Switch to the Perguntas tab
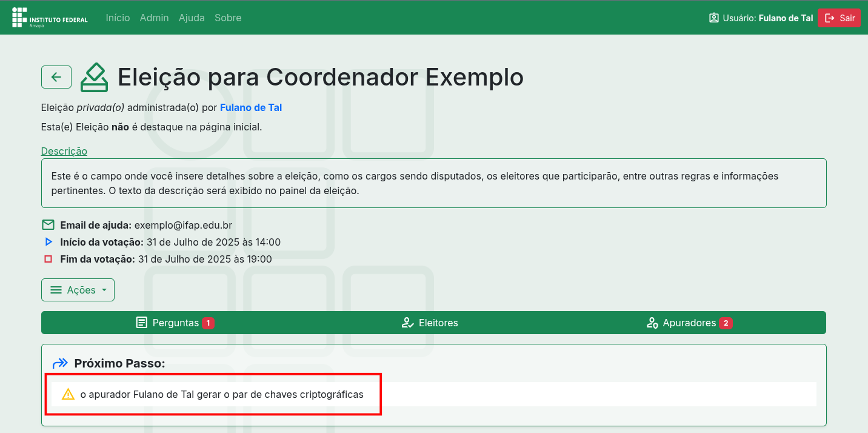868x433 pixels. pos(175,323)
